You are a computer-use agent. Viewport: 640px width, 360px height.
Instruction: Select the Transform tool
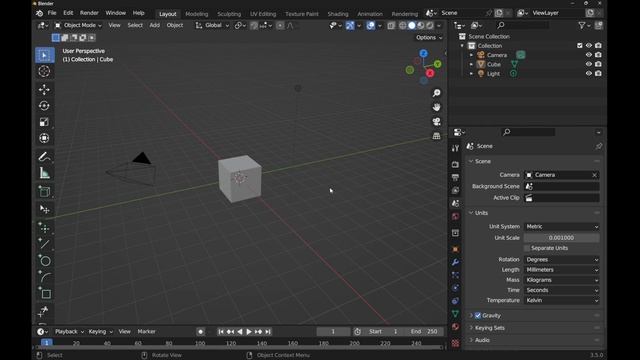[x=44, y=138]
